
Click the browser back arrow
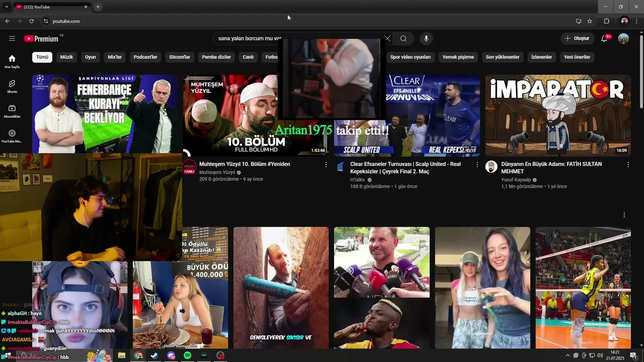[x=7, y=21]
